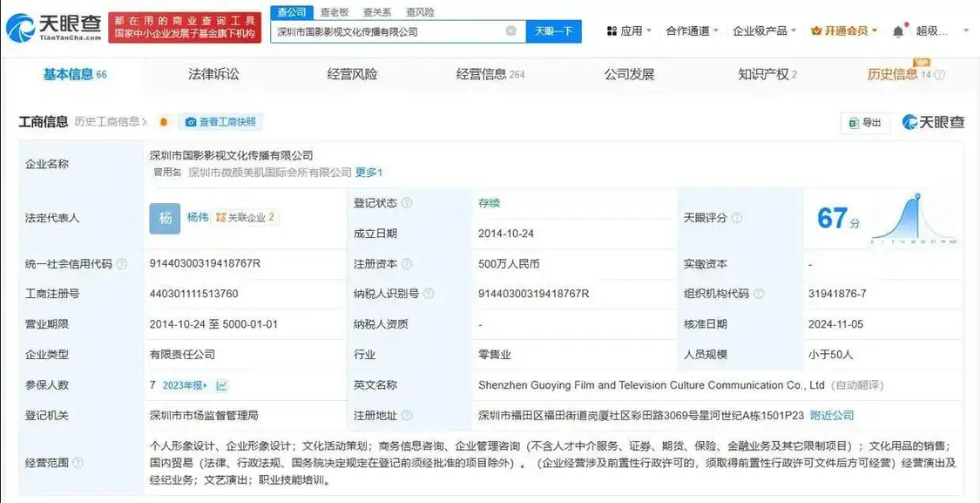Click help icon next to 注册地址
The width and height of the screenshot is (980, 503).
(407, 416)
